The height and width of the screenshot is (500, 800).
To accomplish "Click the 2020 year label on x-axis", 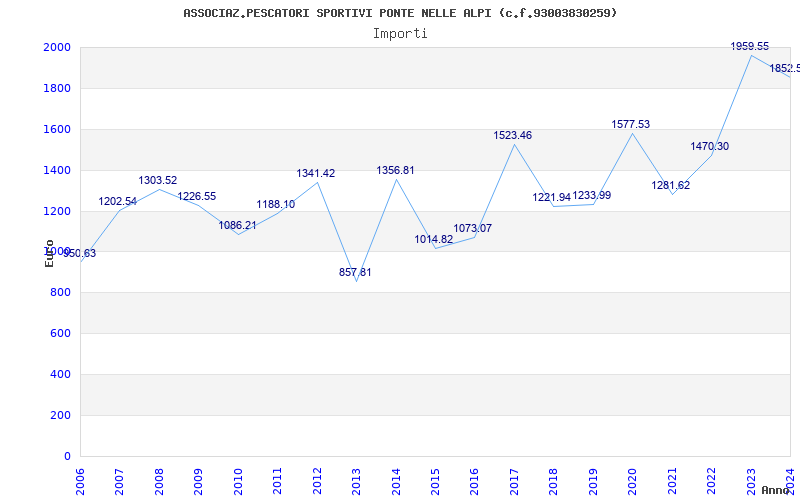I will click(632, 482).
